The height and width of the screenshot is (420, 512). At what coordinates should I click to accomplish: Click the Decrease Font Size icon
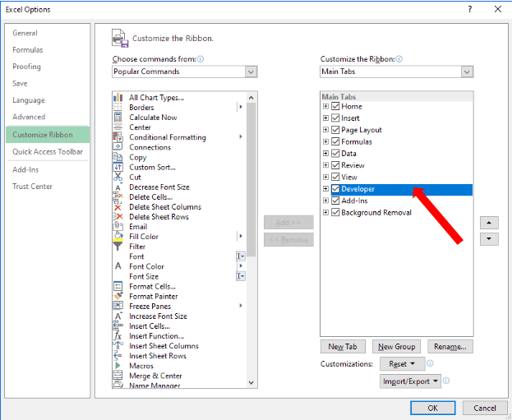[x=118, y=187]
